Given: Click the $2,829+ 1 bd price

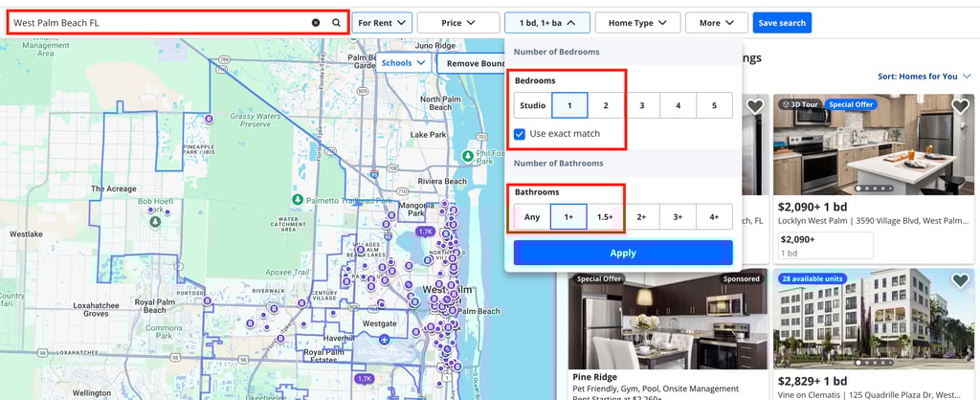Looking at the screenshot, I should 813,381.
